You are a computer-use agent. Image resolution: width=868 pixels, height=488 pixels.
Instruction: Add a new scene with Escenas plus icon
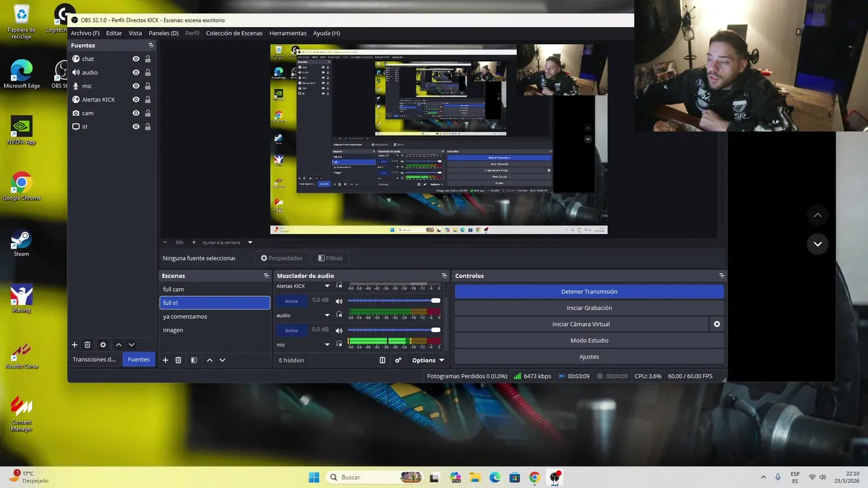(165, 360)
